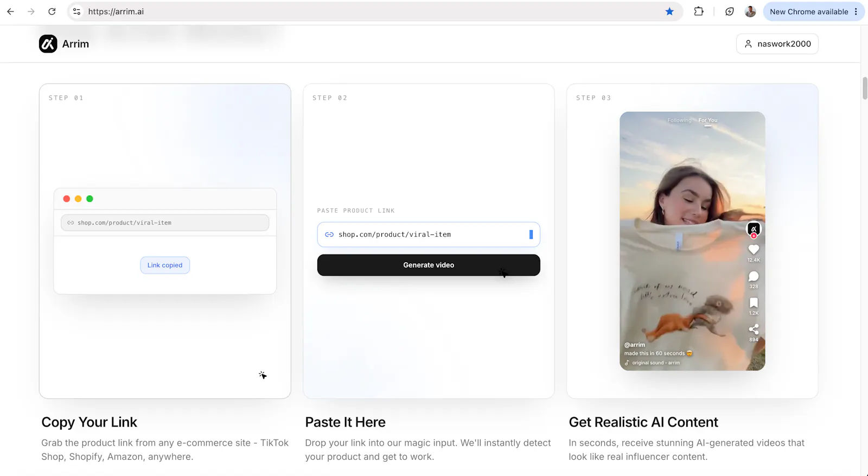Click the Arrim logo icon
This screenshot has width=868, height=476.
pyautogui.click(x=48, y=44)
